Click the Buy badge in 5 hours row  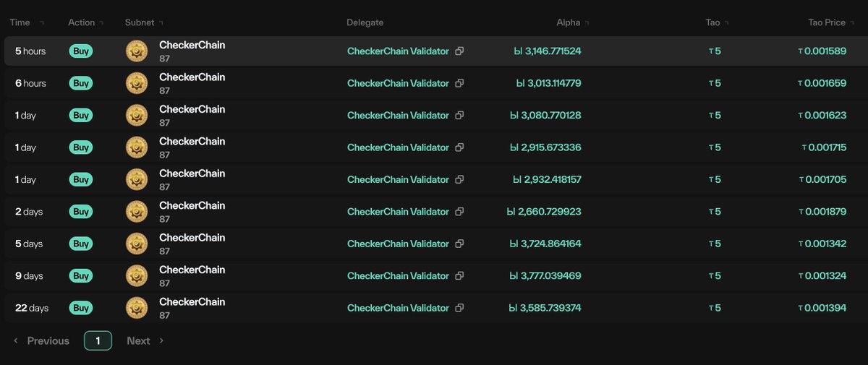tap(81, 51)
